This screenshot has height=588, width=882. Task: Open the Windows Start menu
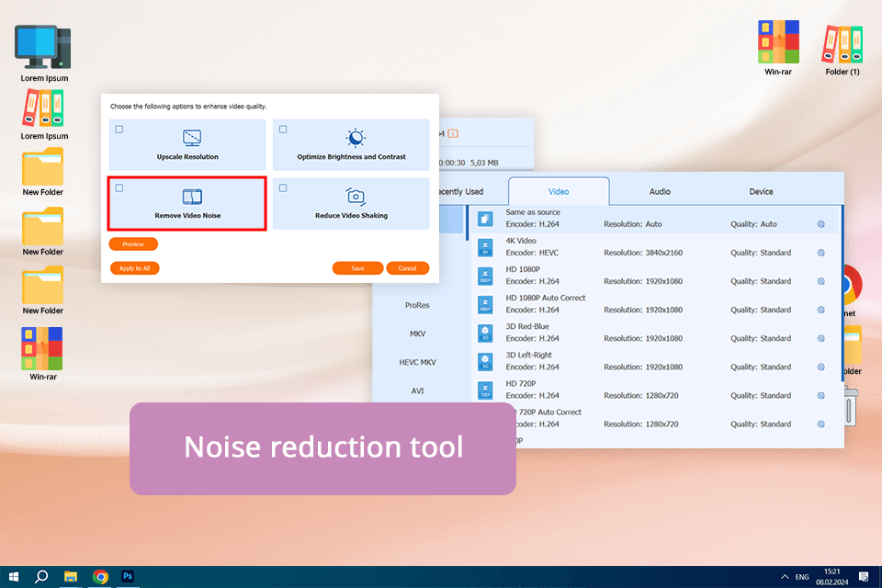click(x=14, y=577)
